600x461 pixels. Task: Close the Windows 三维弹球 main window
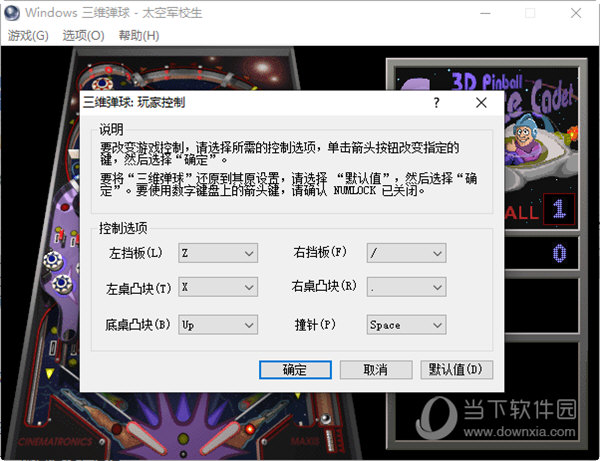(576, 13)
